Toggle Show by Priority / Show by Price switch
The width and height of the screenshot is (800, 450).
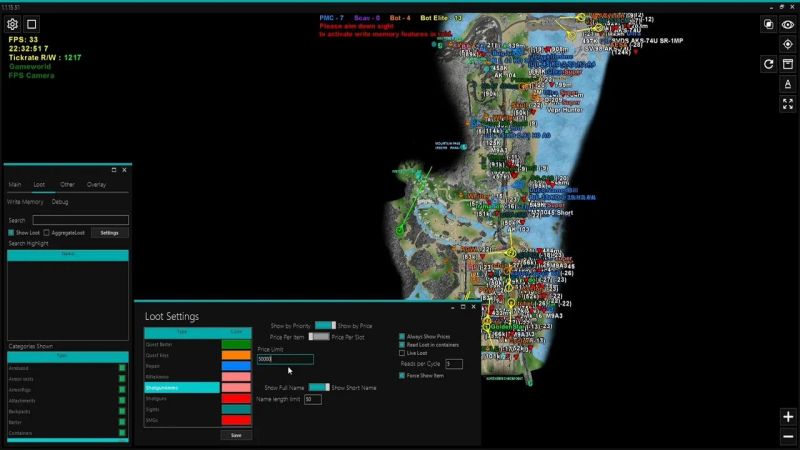coord(325,326)
